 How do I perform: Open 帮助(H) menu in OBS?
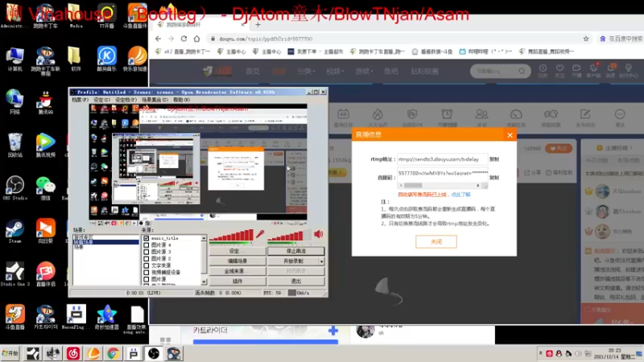(182, 100)
